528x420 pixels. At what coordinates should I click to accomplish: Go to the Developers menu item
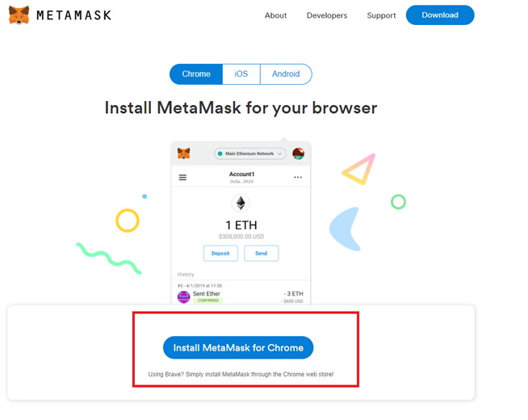click(327, 15)
